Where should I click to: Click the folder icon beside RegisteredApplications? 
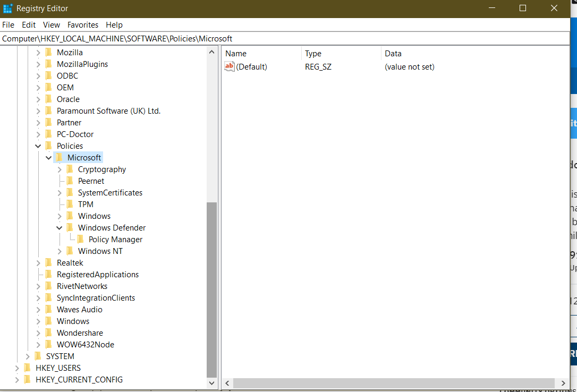(48, 275)
